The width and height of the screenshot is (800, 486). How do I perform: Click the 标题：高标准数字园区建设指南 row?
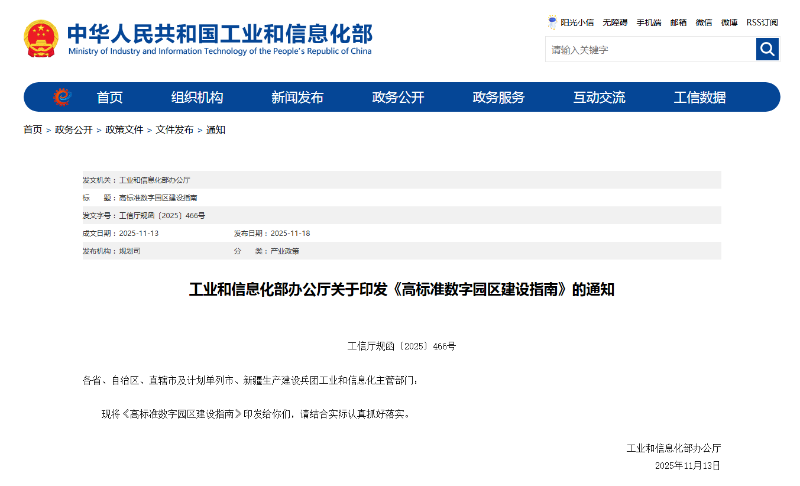click(402, 198)
